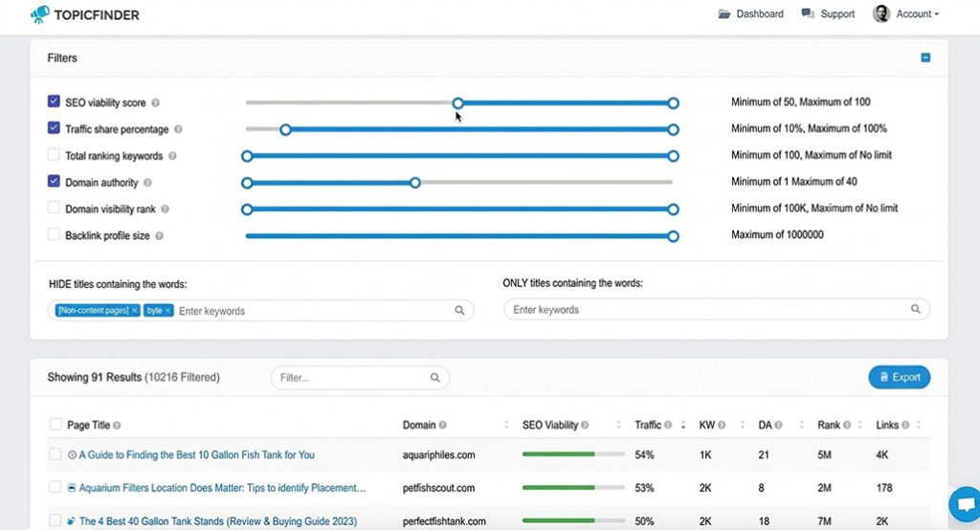Click Backlink profile size maximum handle

[x=673, y=236]
